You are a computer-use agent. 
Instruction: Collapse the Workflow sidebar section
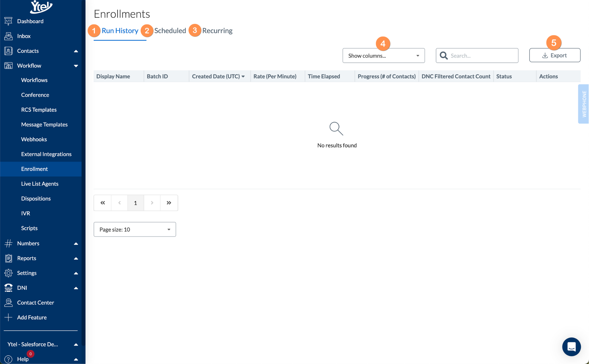point(76,66)
